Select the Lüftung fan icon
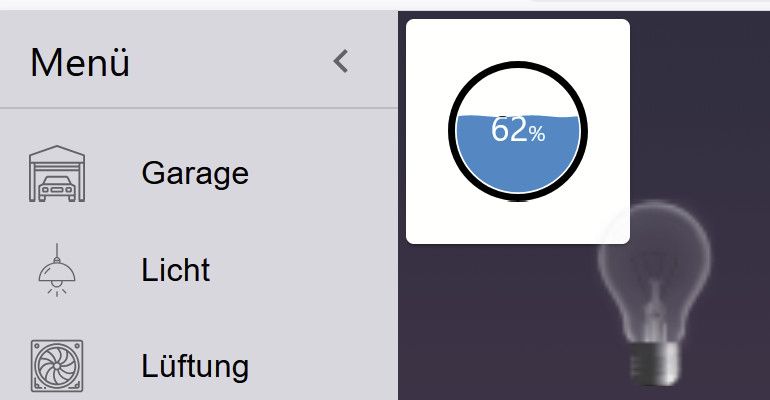The image size is (770, 400). click(57, 366)
